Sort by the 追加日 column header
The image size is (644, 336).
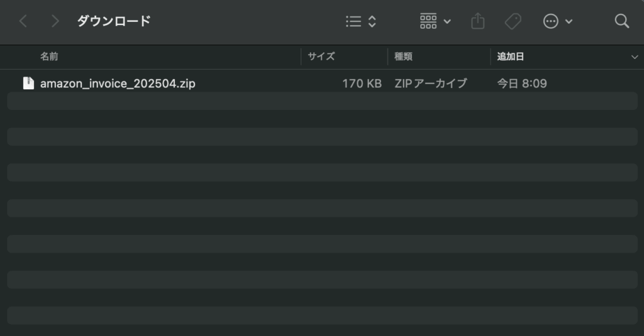(510, 57)
